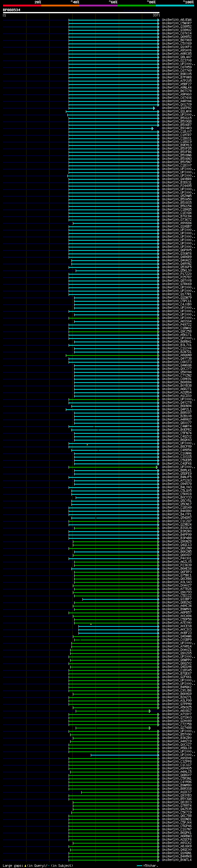Open the UniRef100_Q38HU2 hit
197x868 pixels.
[x=177, y=30]
